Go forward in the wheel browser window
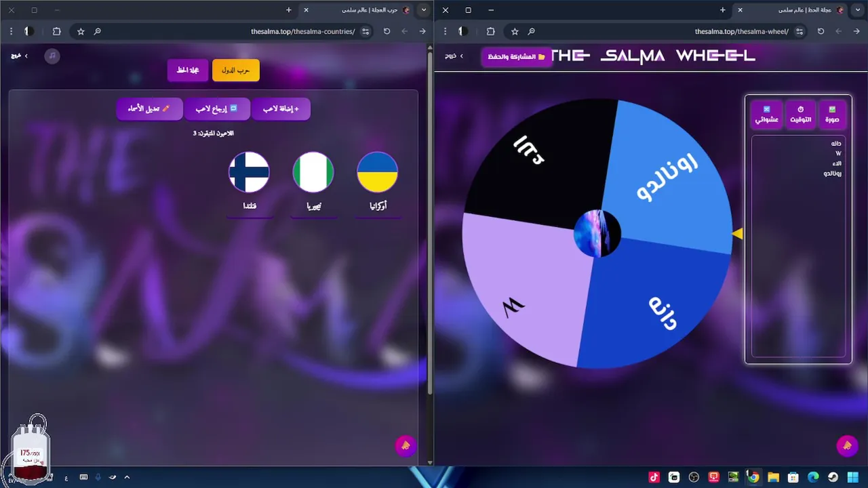The height and width of the screenshot is (488, 868). click(x=839, y=31)
